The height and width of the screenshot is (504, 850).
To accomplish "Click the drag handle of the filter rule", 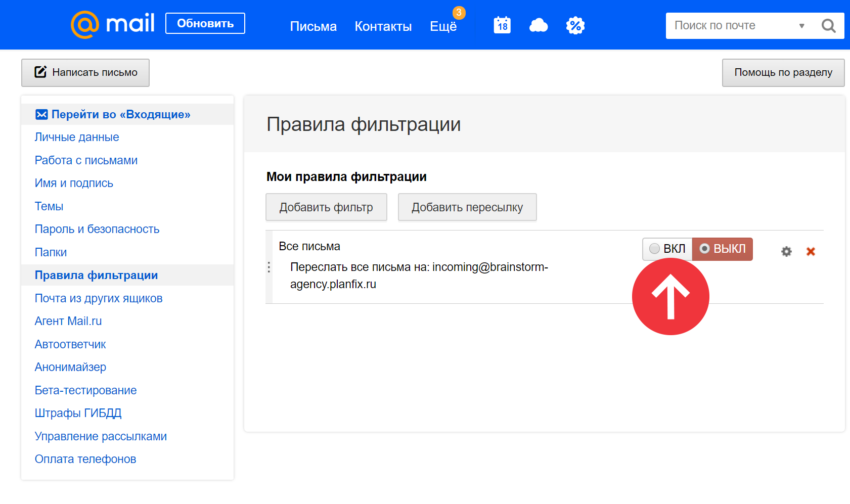I will pyautogui.click(x=269, y=267).
